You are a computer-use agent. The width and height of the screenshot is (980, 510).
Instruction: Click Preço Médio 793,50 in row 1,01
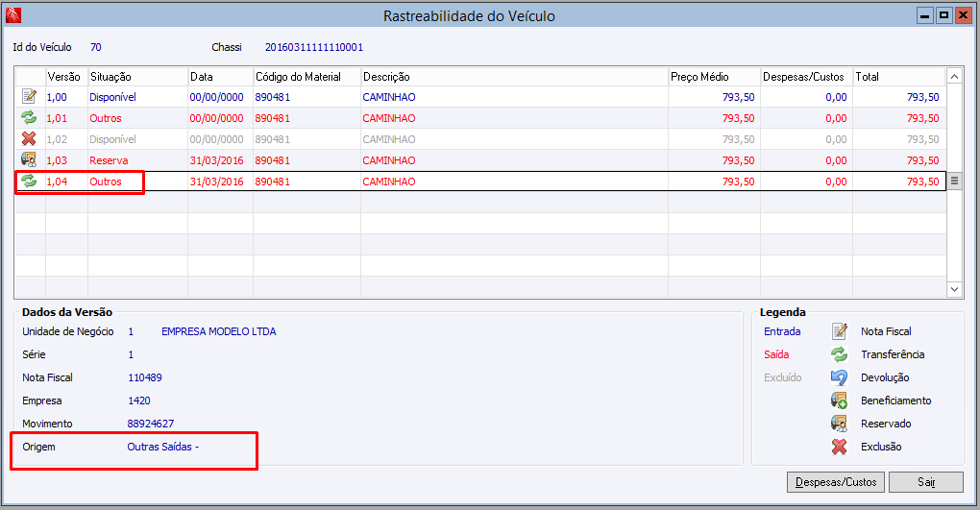tap(738, 118)
